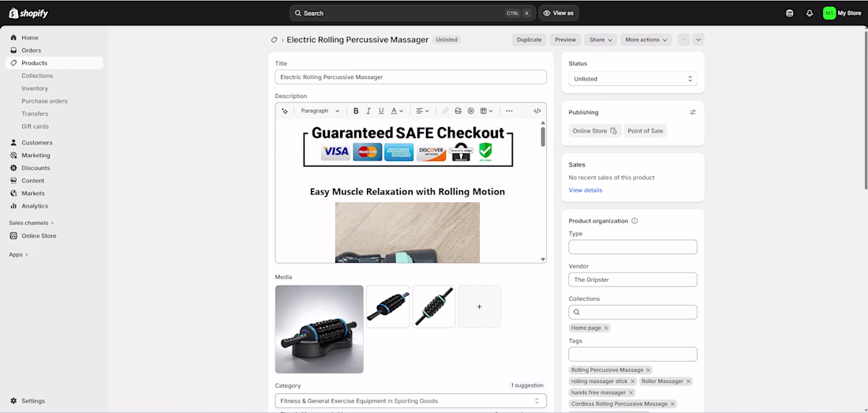868x413 pixels.
Task: Open the insert table dropdown
Action: (487, 111)
